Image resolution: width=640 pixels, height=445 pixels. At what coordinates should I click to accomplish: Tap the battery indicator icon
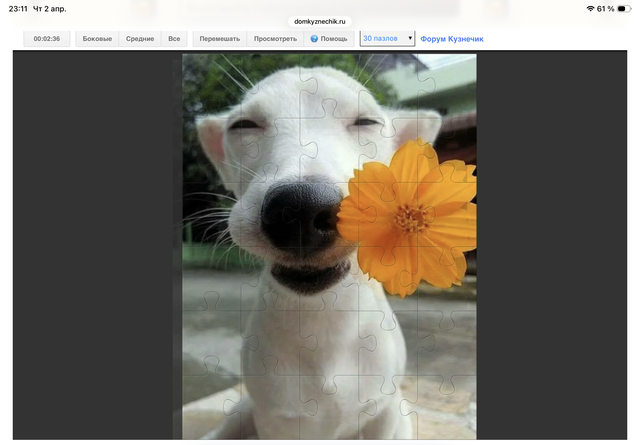pos(625,8)
